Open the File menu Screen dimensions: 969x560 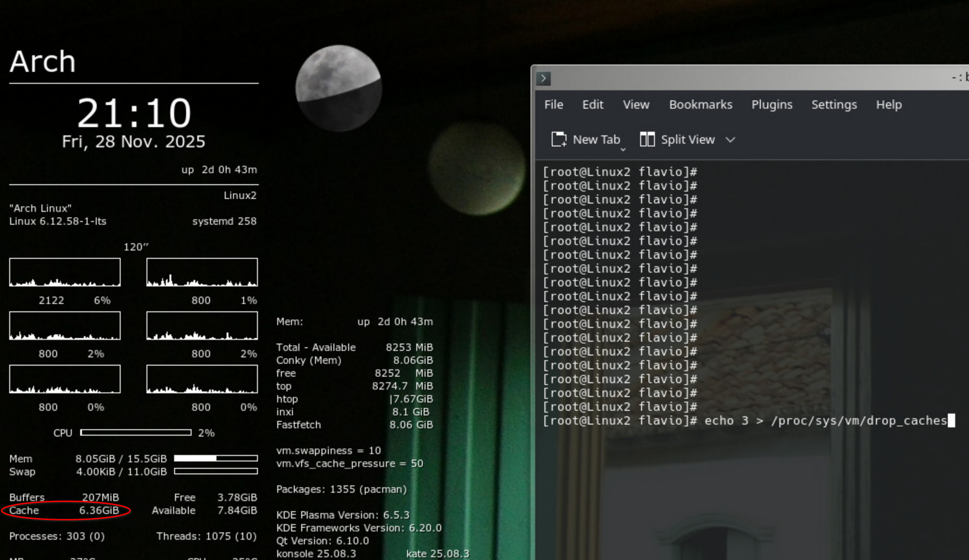coord(553,104)
